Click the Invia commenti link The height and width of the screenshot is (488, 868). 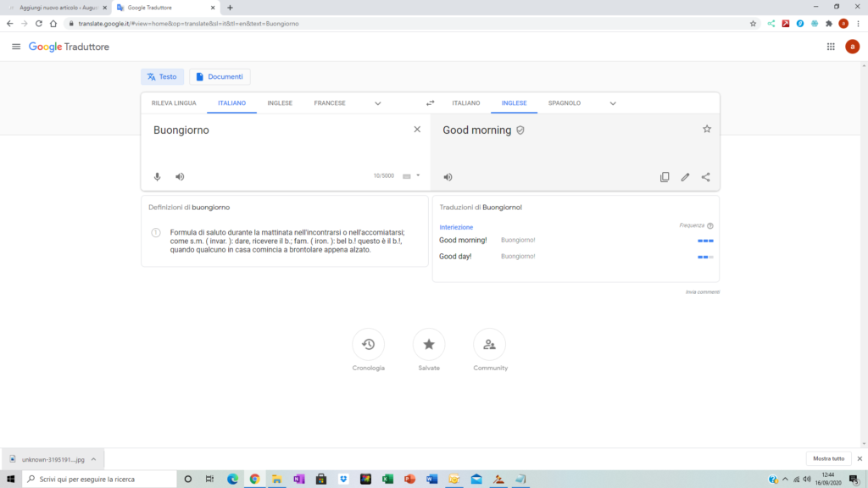click(x=703, y=292)
